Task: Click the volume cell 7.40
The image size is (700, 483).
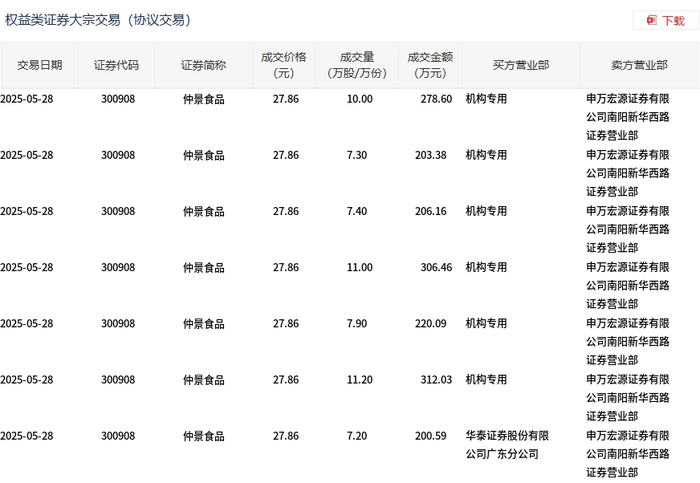Action: (357, 211)
